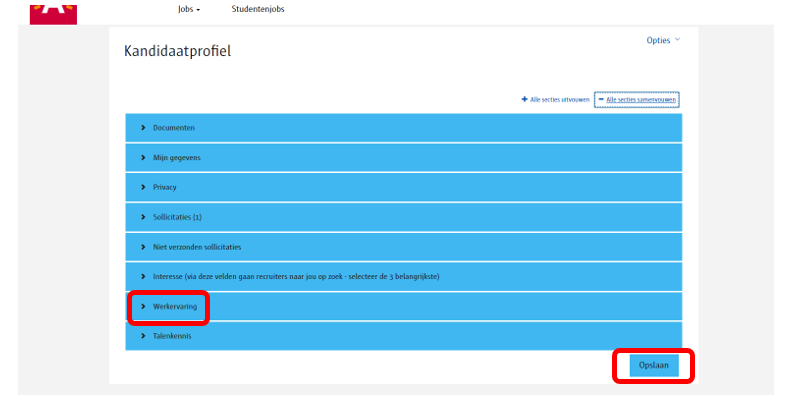The image size is (790, 413).
Task: Select the Mijn gegevens section title
Action: pyautogui.click(x=177, y=158)
